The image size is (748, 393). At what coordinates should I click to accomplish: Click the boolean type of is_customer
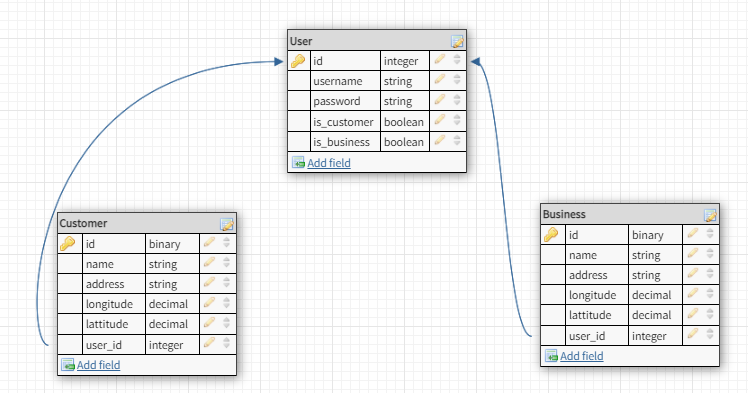tap(405, 122)
